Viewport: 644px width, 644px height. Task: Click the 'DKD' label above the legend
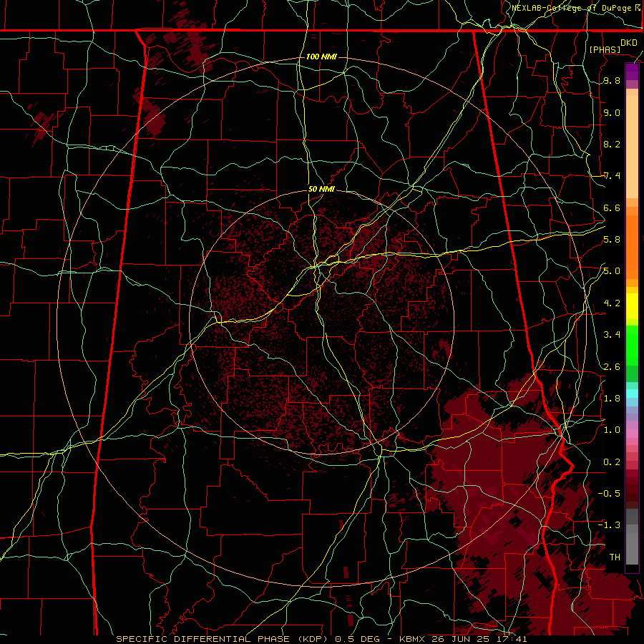point(628,43)
